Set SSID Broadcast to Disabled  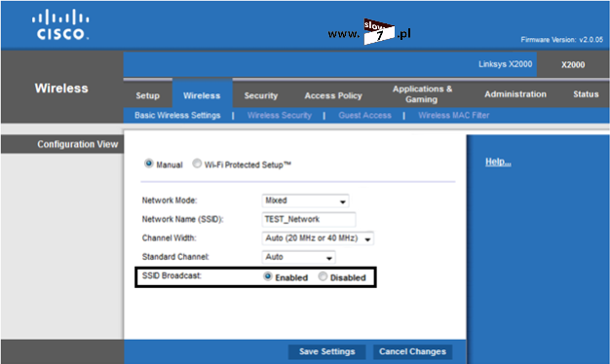pyautogui.click(x=323, y=276)
